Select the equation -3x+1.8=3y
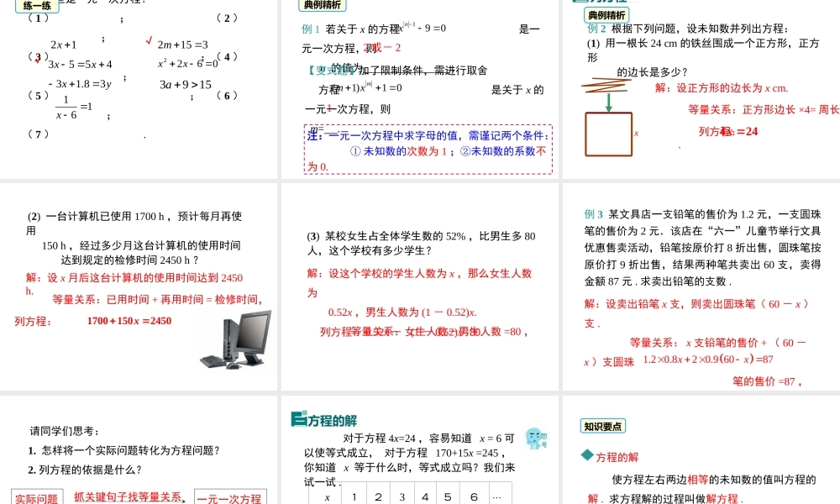The height and width of the screenshot is (504, 840). pos(80,84)
